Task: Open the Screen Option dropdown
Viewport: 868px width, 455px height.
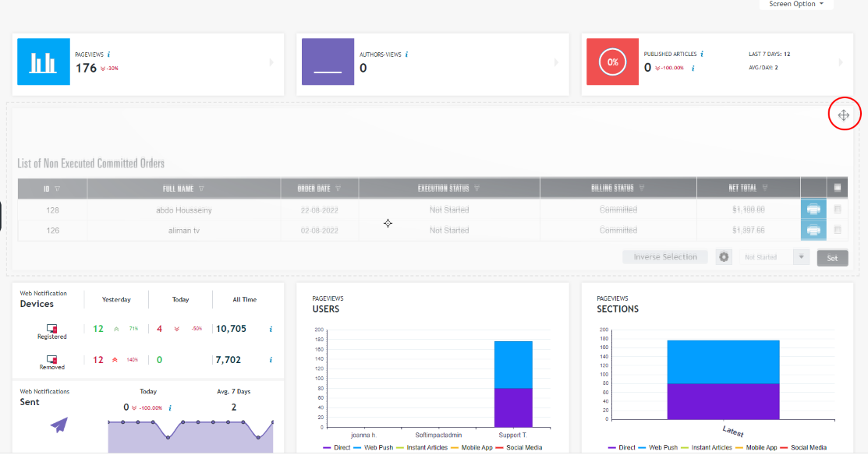Action: coord(796,4)
